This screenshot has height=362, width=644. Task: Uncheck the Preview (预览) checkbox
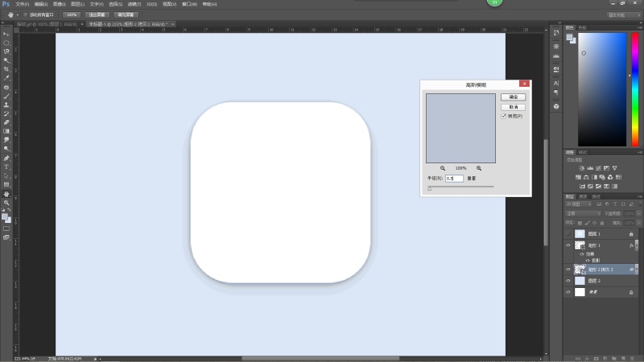504,116
